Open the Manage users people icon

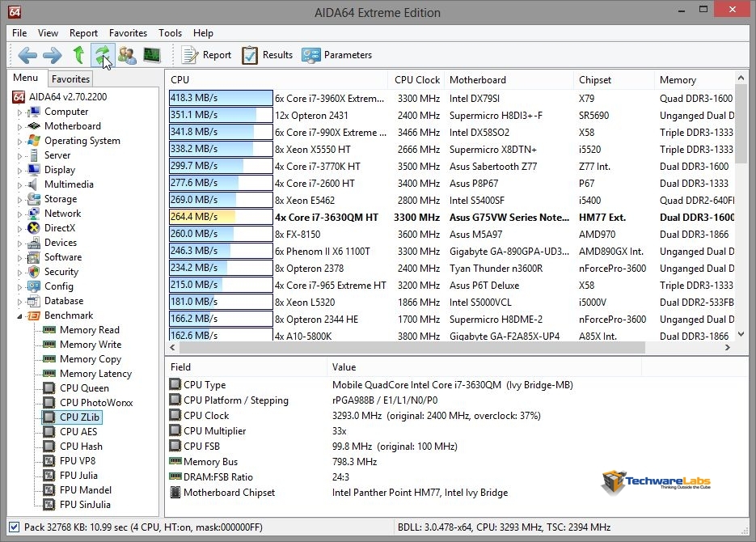pyautogui.click(x=127, y=55)
